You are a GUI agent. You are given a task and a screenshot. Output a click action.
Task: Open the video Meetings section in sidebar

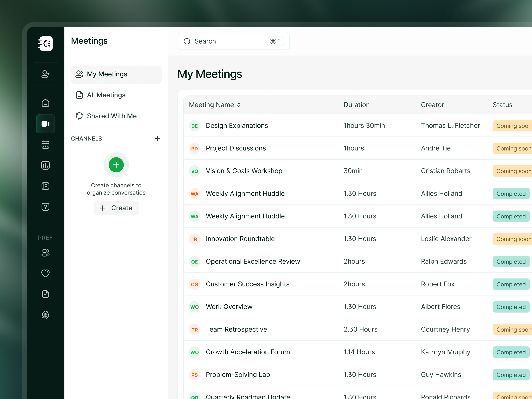pyautogui.click(x=45, y=124)
